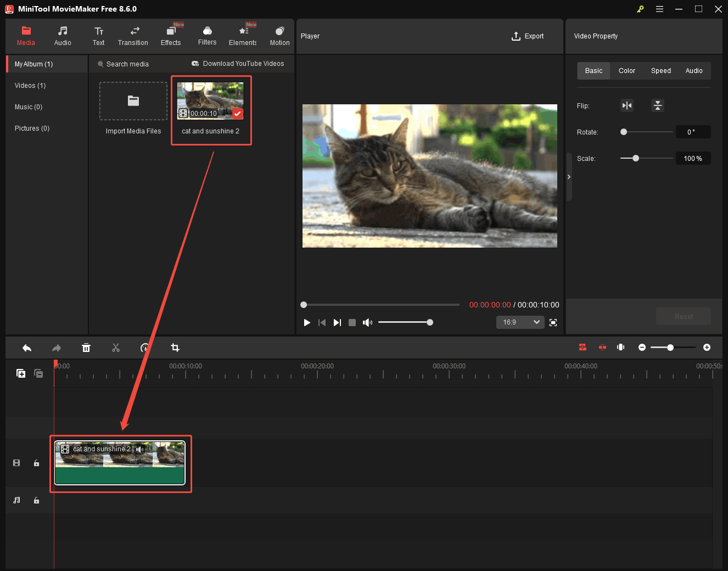
Task: Play the video preview
Action: [x=307, y=322]
